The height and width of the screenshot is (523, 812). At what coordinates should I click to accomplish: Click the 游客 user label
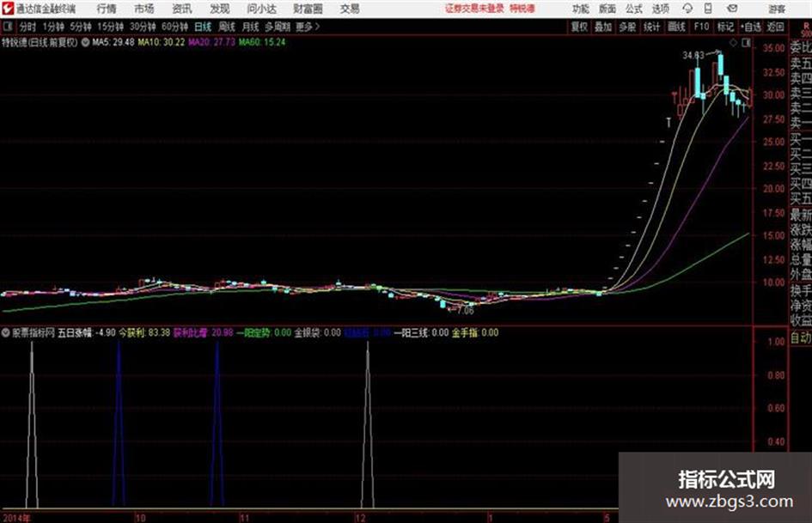tap(777, 9)
